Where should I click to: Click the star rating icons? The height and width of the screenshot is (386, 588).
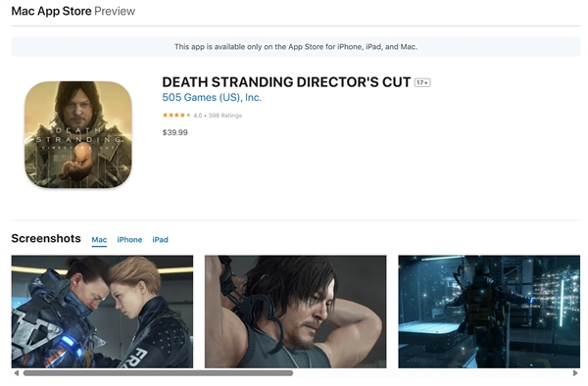(x=176, y=115)
